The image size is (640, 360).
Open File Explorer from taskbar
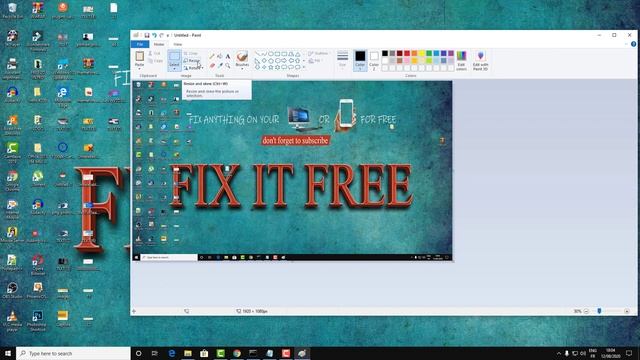188,353
